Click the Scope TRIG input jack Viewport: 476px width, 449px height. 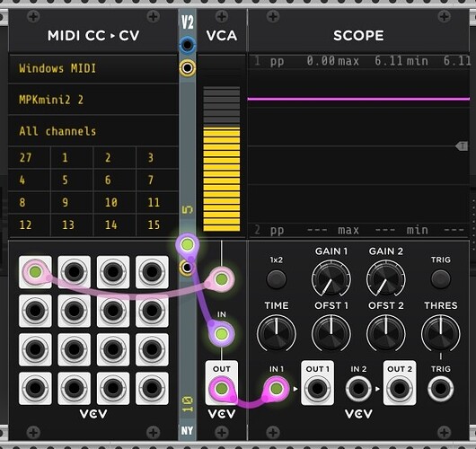[x=440, y=388]
